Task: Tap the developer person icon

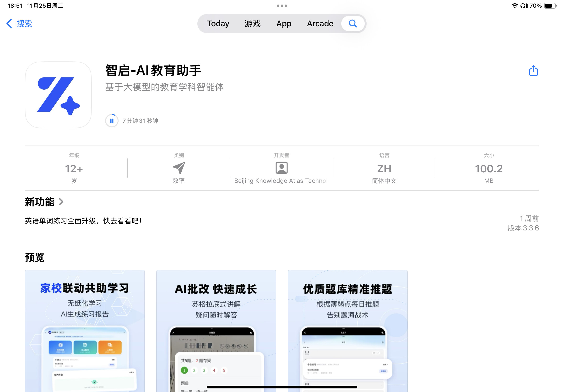Action: (281, 168)
